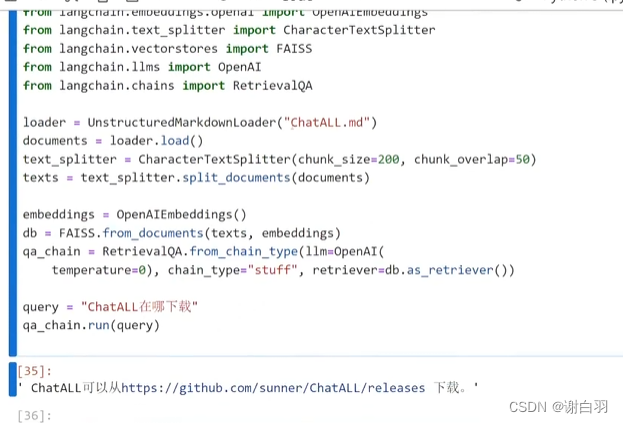Click the chunk_size=200 text_splitter line
623x423 pixels.
tap(279, 159)
